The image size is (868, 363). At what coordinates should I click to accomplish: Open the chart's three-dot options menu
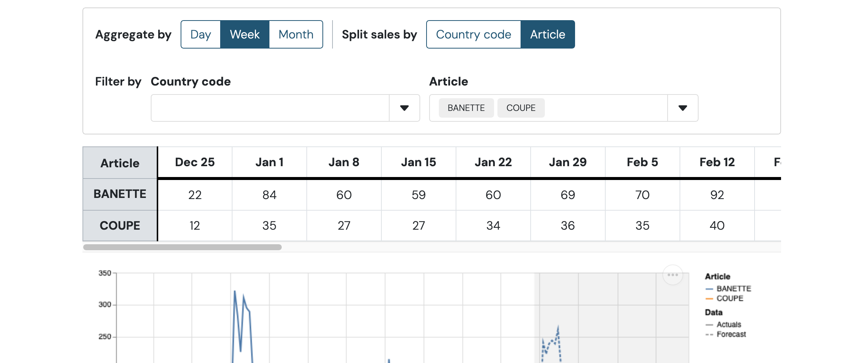click(672, 275)
